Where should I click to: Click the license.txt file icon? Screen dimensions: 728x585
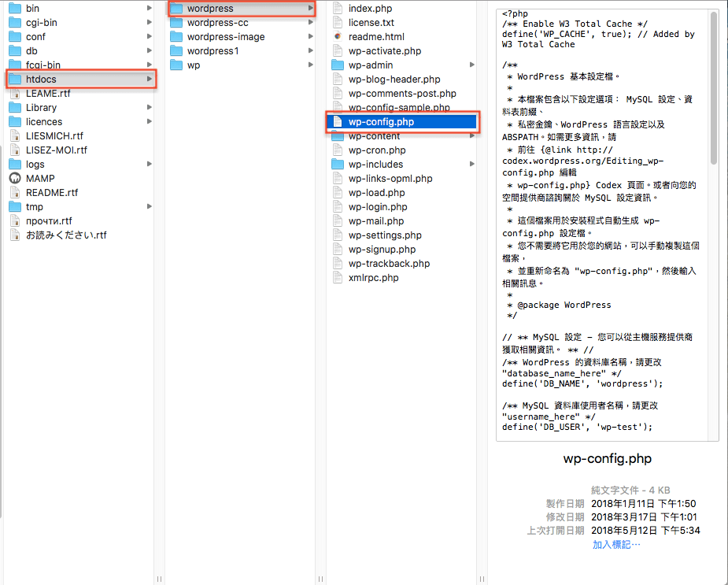(x=338, y=22)
